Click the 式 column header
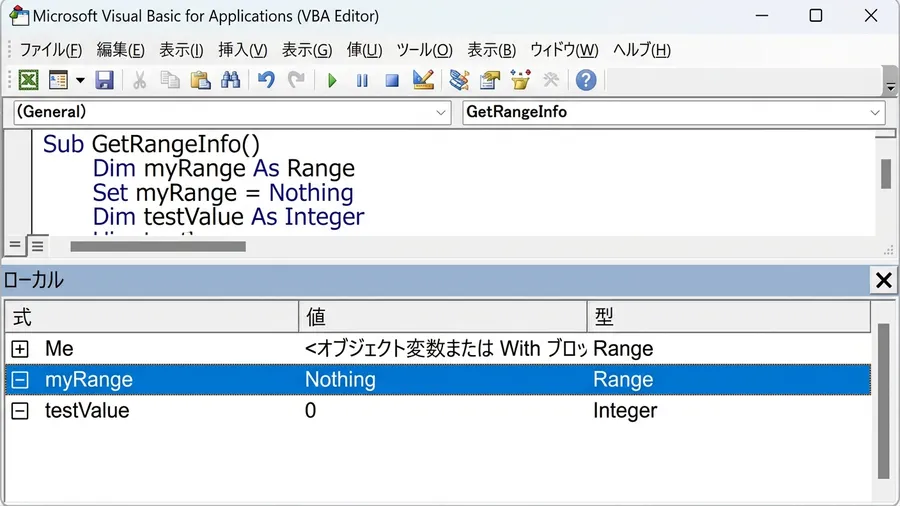The width and height of the screenshot is (900, 506). click(152, 317)
